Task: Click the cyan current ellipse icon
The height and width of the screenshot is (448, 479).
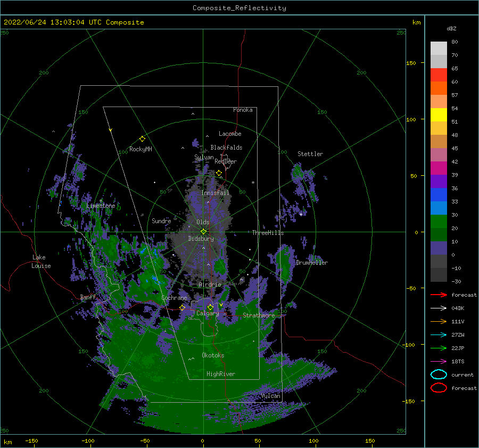Action: tap(439, 374)
